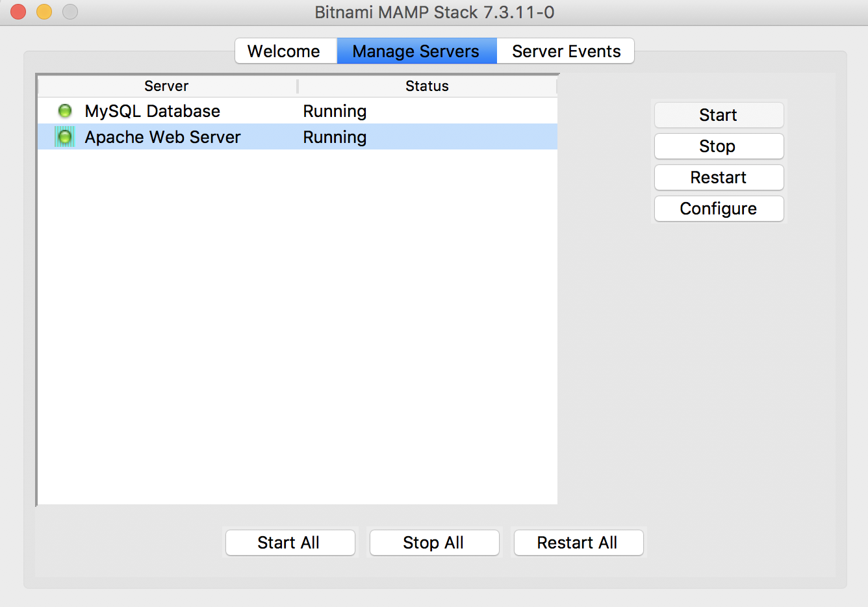
Task: Open the Server Events tab
Action: point(566,51)
